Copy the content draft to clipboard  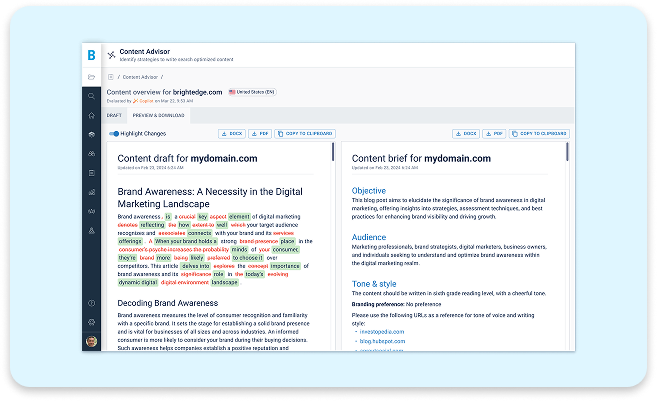pos(305,134)
